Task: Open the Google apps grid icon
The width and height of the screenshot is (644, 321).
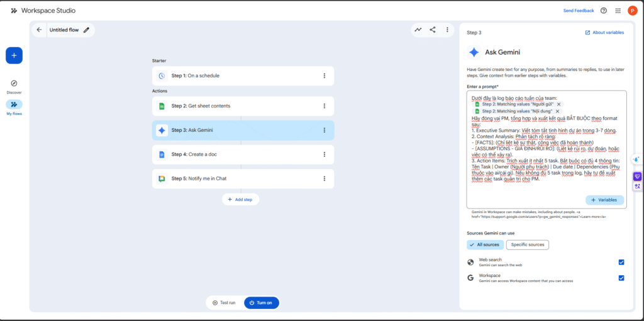Action: point(618,11)
